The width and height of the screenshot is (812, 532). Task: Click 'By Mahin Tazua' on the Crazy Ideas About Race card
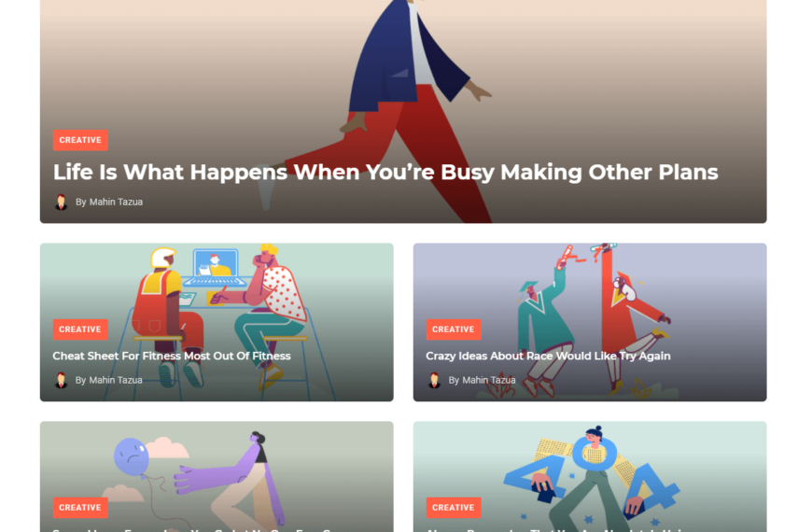483,380
